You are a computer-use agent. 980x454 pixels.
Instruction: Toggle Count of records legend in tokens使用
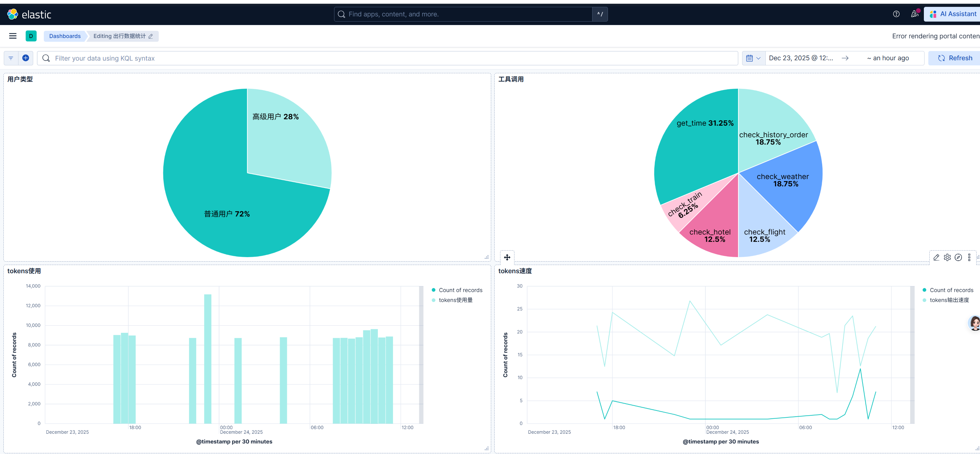coord(460,290)
